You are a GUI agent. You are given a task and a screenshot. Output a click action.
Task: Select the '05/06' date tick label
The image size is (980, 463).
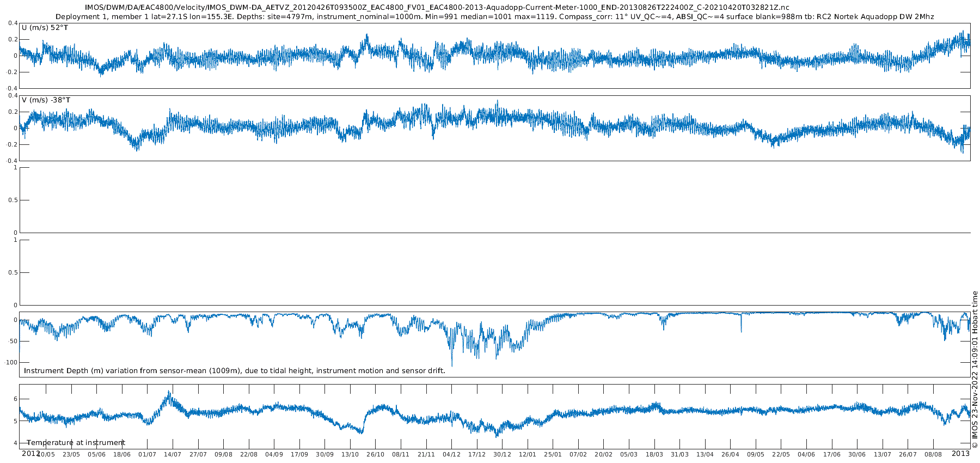coord(97,454)
